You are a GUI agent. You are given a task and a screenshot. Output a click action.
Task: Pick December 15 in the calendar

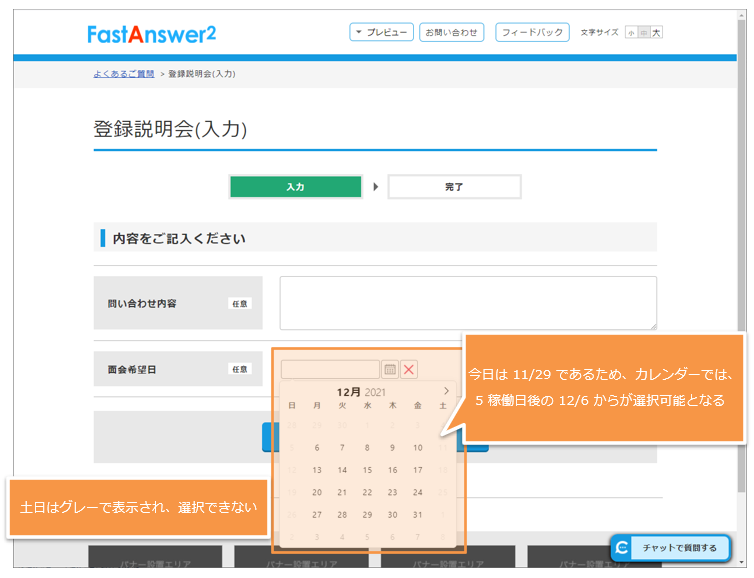tap(367, 470)
